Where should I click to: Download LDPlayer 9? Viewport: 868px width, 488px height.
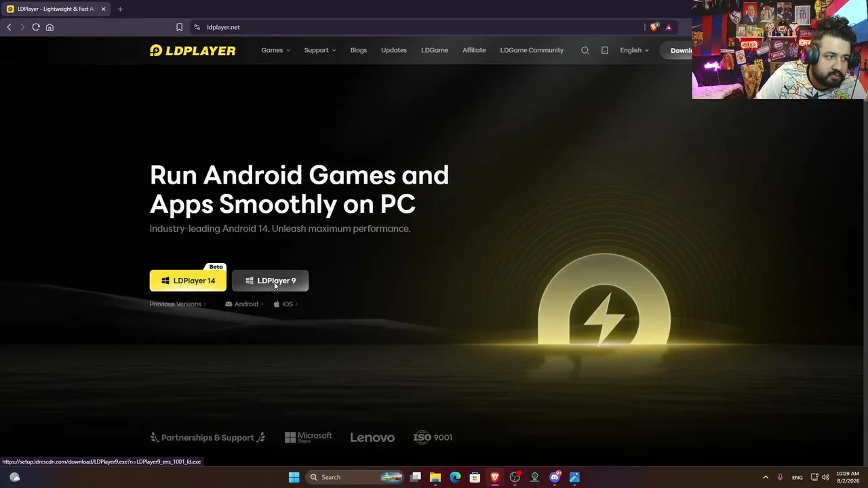click(x=270, y=281)
